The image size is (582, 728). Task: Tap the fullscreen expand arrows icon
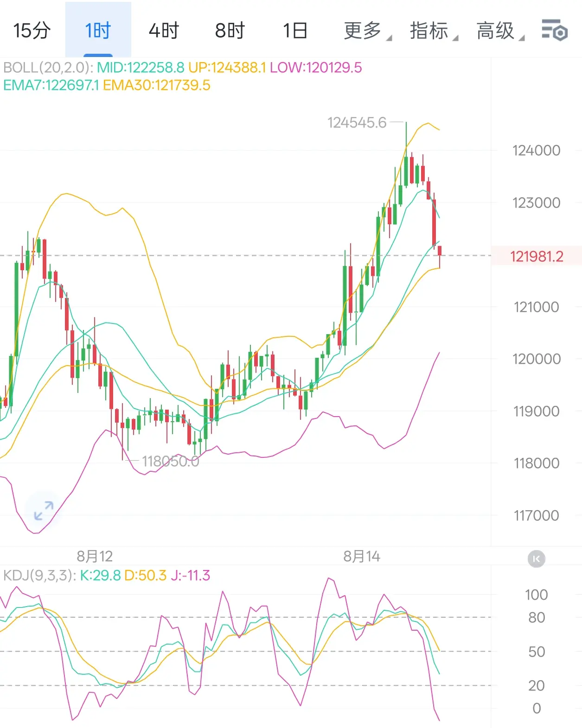pos(44,511)
